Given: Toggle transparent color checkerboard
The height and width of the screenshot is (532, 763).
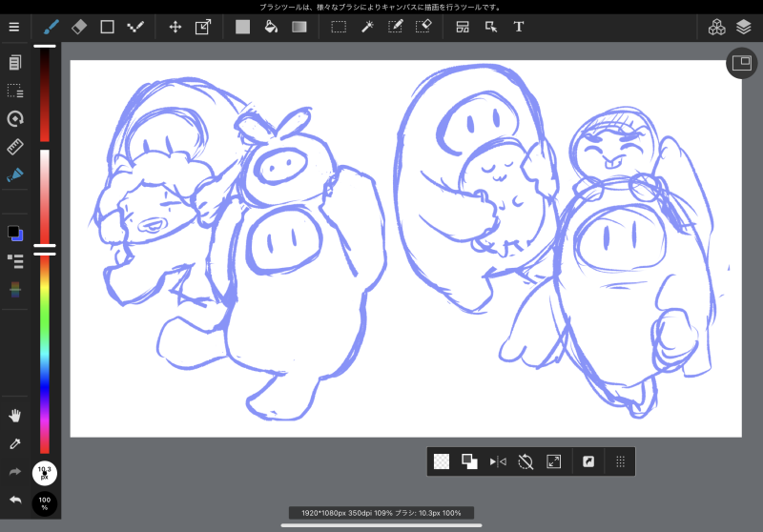Looking at the screenshot, I should [x=442, y=461].
